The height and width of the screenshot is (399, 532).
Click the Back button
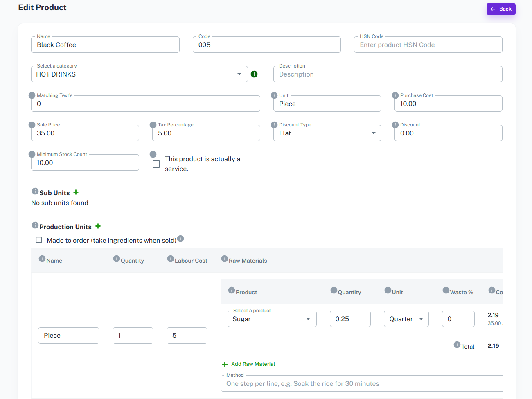(501, 9)
